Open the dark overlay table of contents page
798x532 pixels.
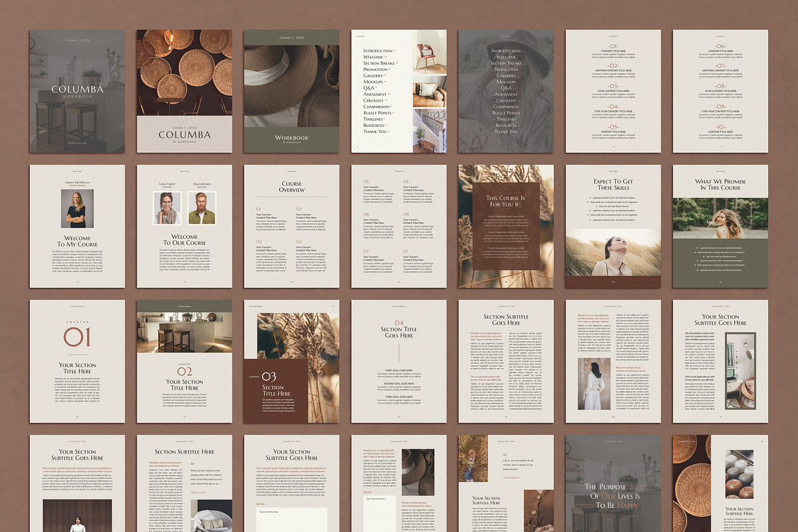506,91
